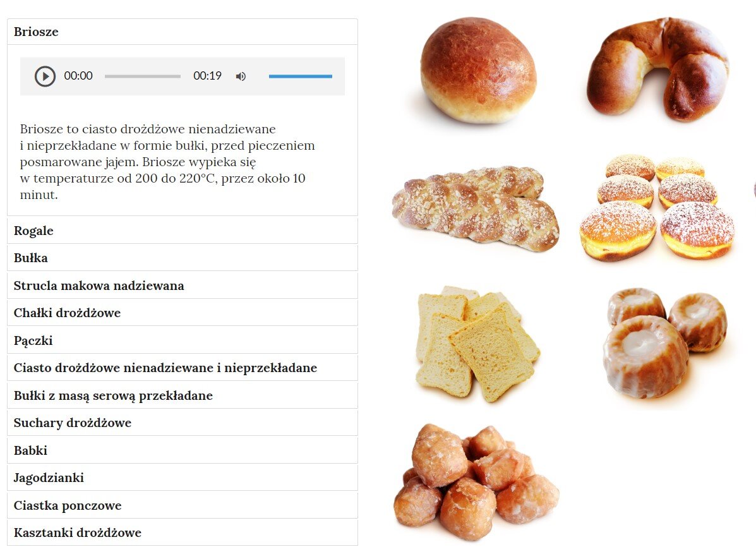Expand the Bułka section
Screen dimensions: 756x554
point(183,258)
